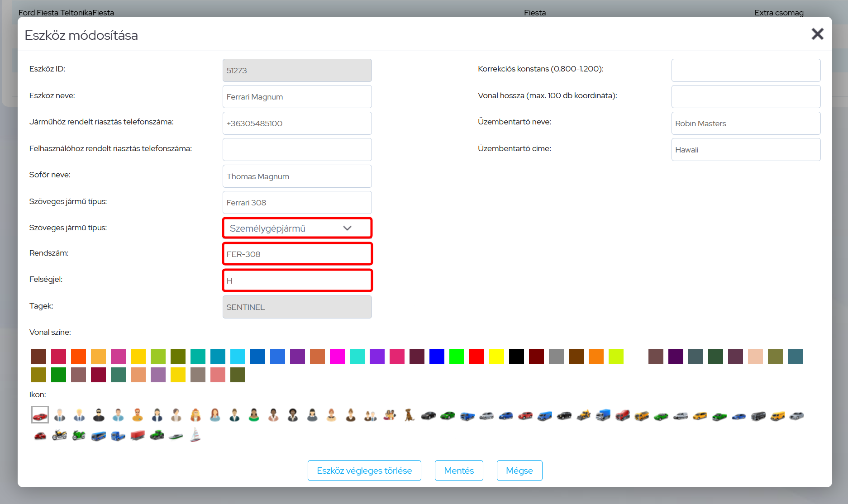Screen dimensions: 848x504
Task: Click the Mégse button
Action: pyautogui.click(x=519, y=471)
